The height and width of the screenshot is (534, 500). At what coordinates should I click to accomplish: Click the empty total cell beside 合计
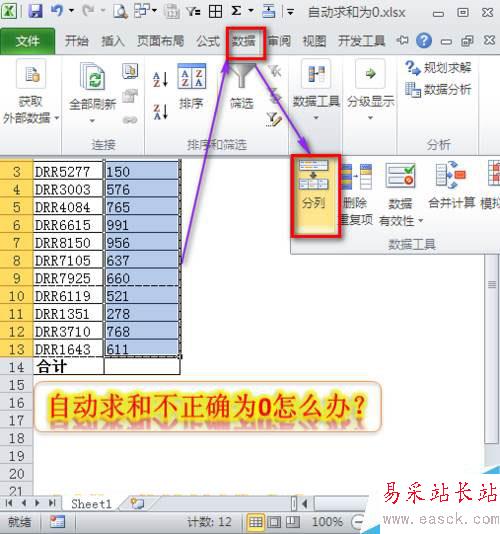(142, 366)
